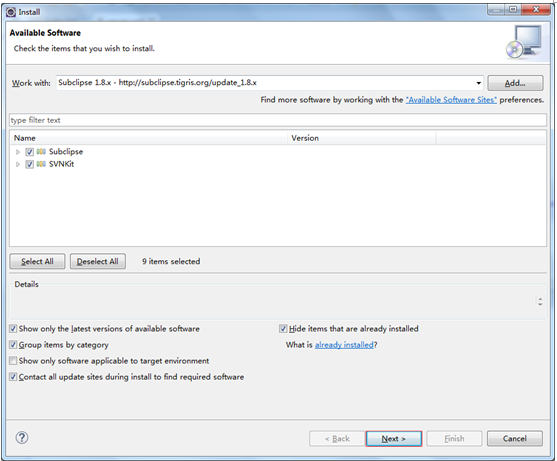Click the Details scroll stepper
557x461 pixels.
tap(540, 302)
